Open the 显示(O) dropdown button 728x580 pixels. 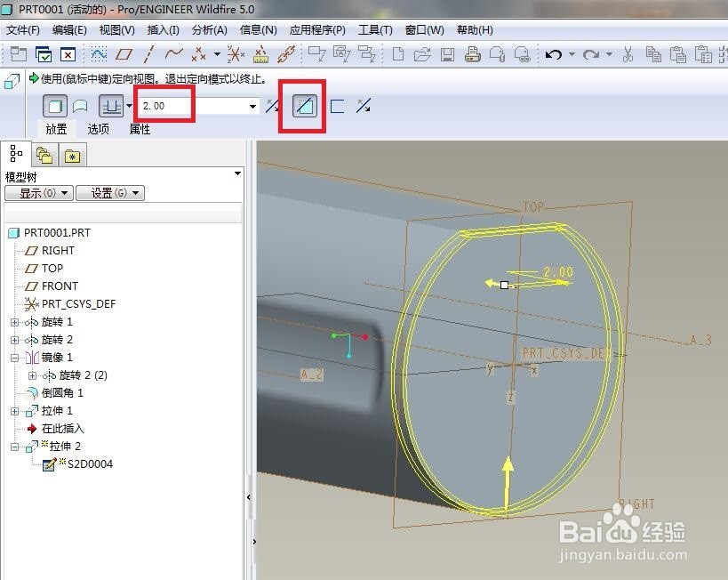(39, 193)
